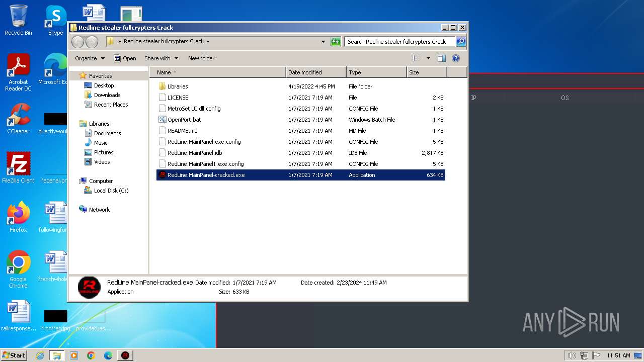The image size is (644, 362).
Task: Select Computer in navigation pane
Action: tap(101, 181)
